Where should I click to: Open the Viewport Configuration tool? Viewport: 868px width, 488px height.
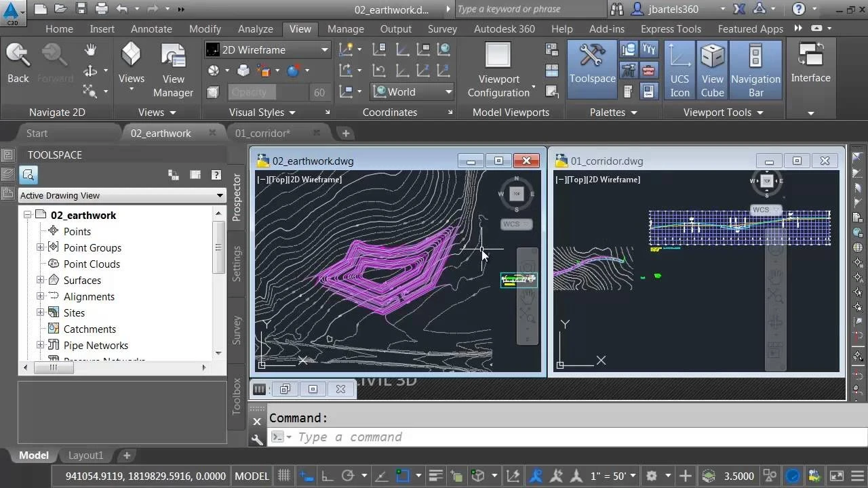coord(498,70)
